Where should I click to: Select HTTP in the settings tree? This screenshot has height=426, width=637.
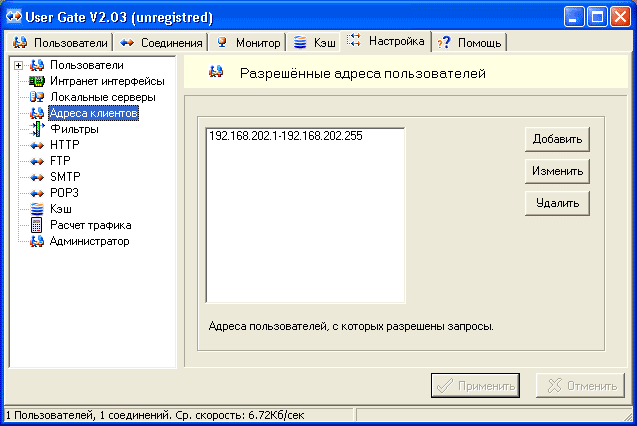[x=65, y=145]
